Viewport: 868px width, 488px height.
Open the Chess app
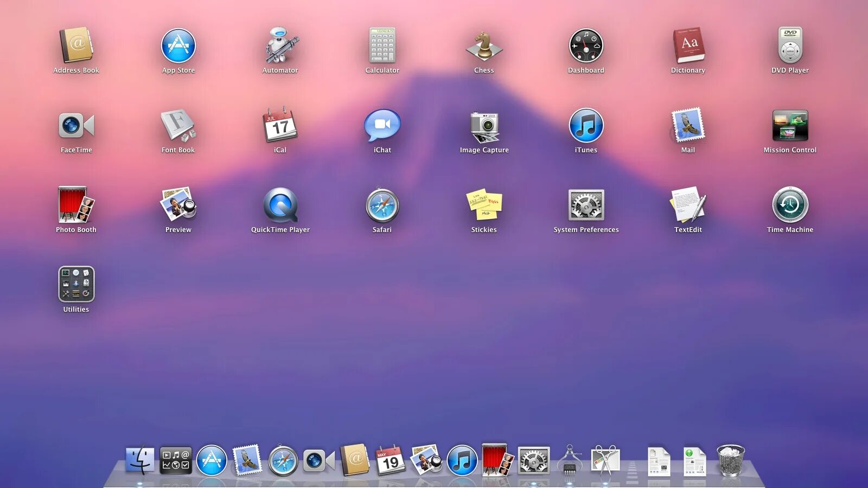pyautogui.click(x=484, y=46)
